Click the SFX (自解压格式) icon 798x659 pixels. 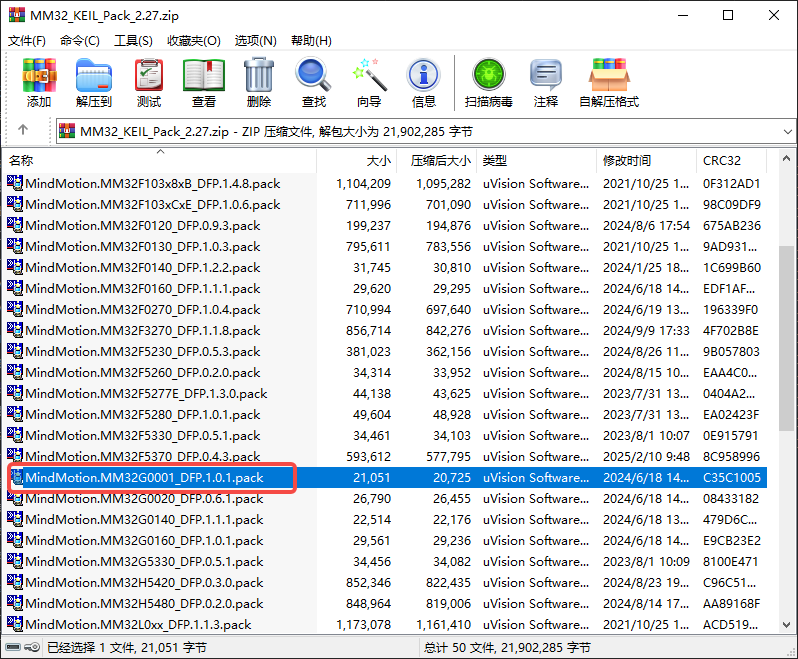[608, 82]
